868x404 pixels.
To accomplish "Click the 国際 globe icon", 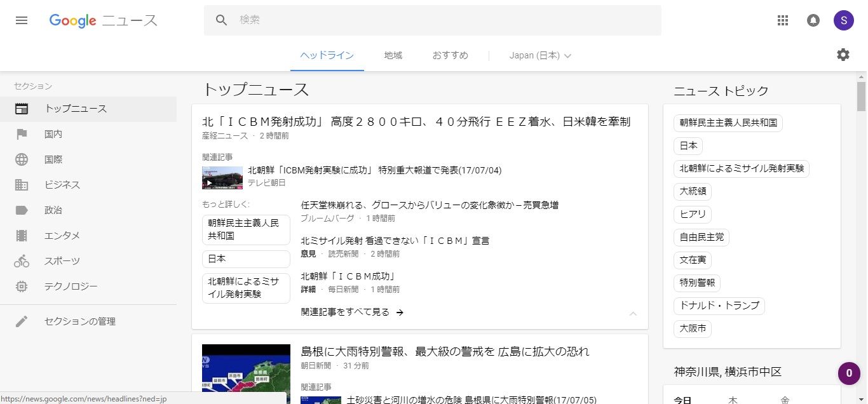I will [22, 159].
